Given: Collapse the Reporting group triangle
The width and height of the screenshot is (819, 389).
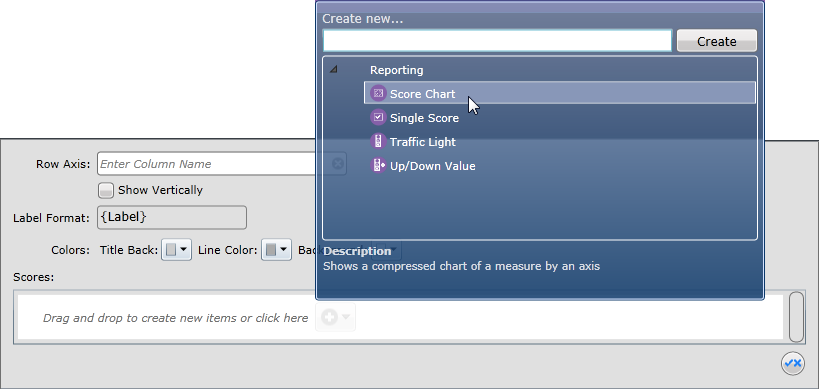Looking at the screenshot, I should pyautogui.click(x=333, y=69).
